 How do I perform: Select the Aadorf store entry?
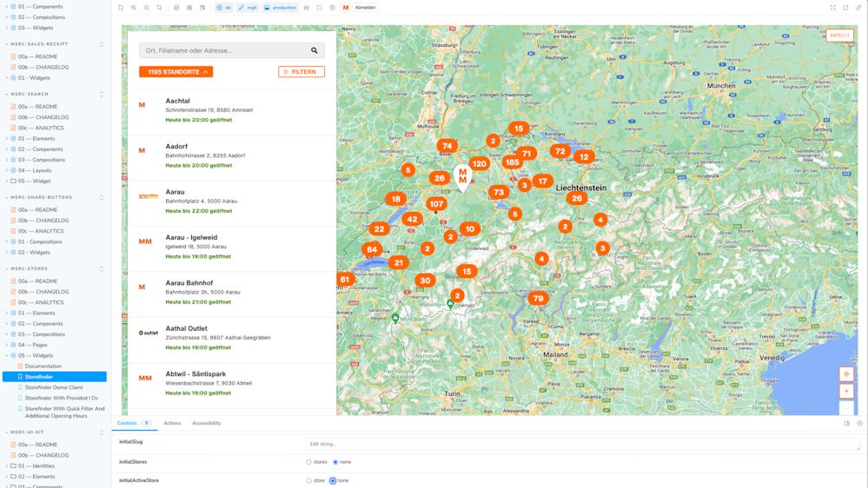click(232, 156)
